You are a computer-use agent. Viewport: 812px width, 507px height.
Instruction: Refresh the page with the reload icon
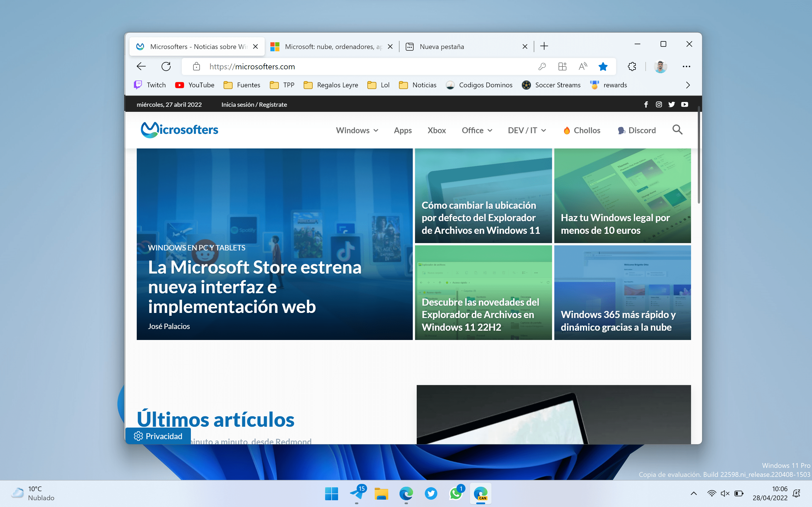click(166, 66)
